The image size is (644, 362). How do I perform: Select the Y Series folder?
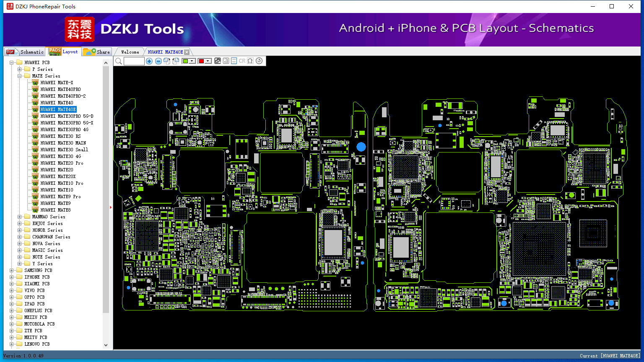[x=42, y=264]
